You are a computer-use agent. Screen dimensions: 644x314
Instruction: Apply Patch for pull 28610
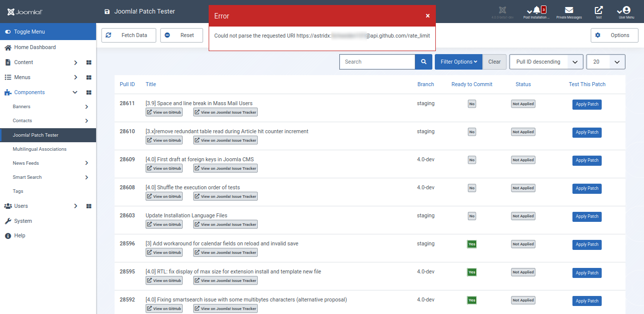pos(587,133)
